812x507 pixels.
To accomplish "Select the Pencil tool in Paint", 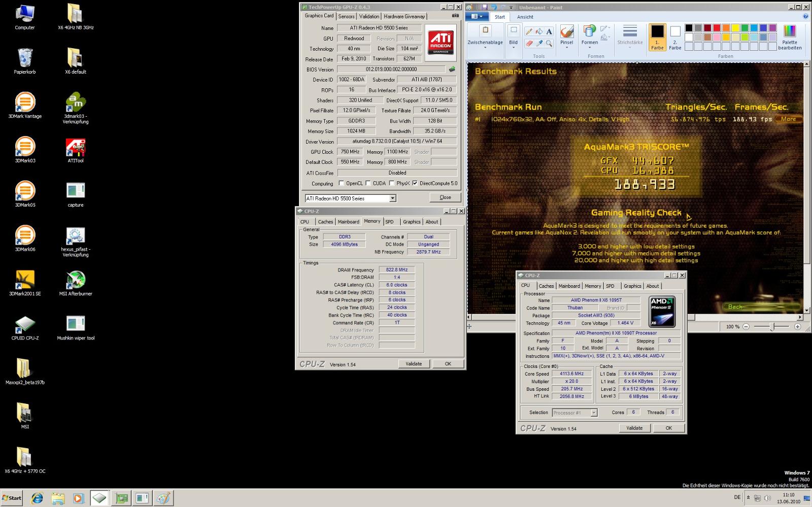I will 529,31.
